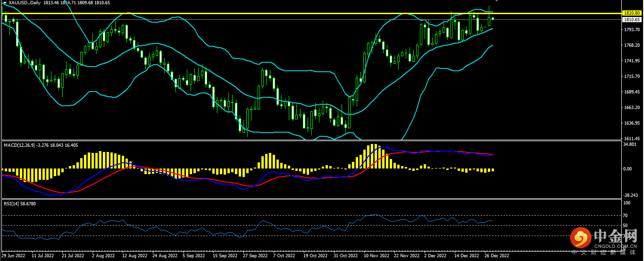Click the last candlestick on the chart

(x=493, y=19)
